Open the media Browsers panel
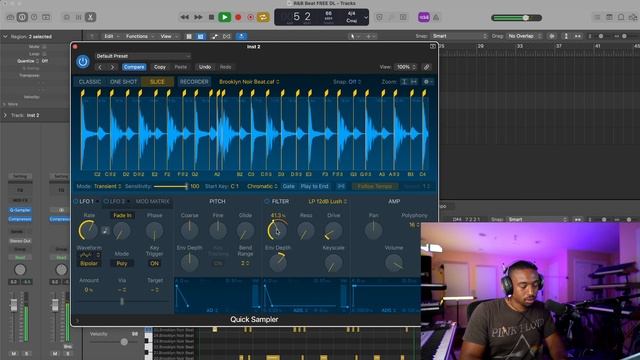The height and width of the screenshot is (360, 640). [633, 17]
